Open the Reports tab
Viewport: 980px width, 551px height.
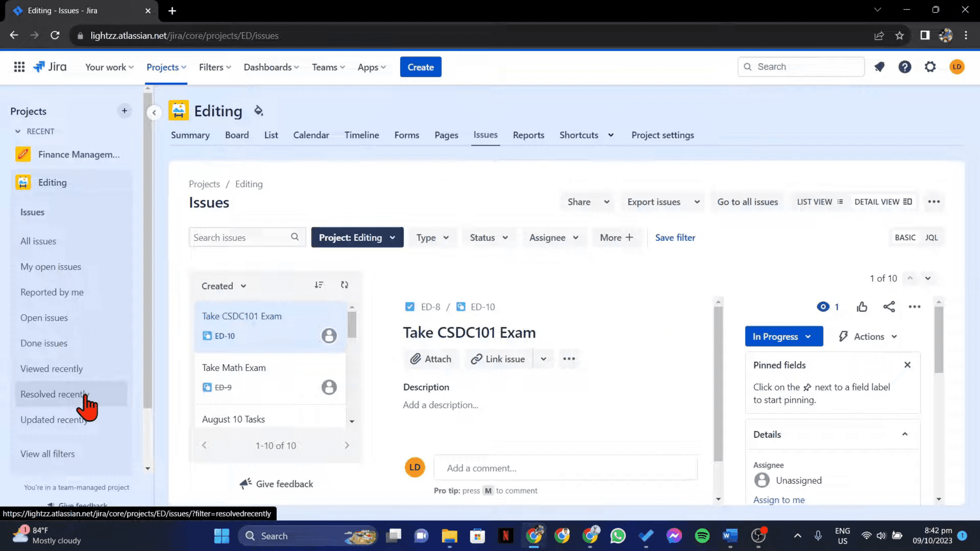click(528, 135)
